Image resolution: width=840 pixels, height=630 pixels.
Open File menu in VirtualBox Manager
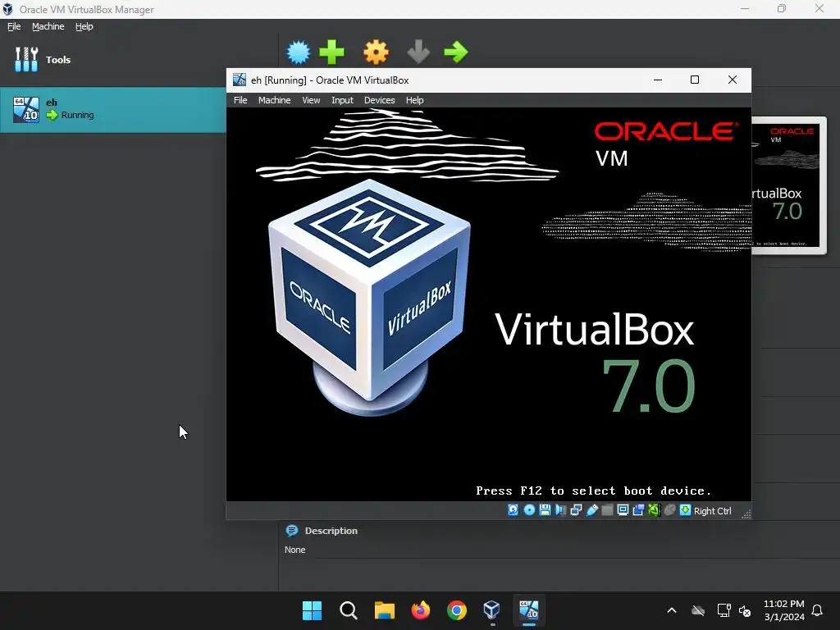[x=14, y=26]
